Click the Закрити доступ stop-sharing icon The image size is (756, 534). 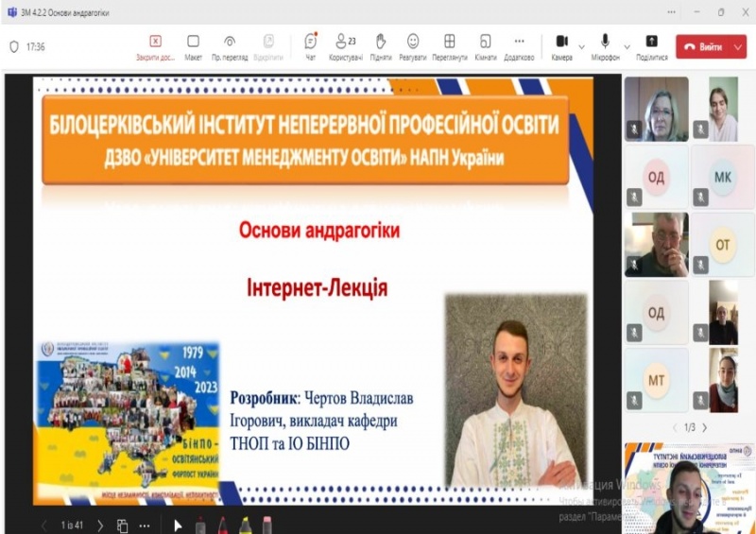[x=155, y=42]
